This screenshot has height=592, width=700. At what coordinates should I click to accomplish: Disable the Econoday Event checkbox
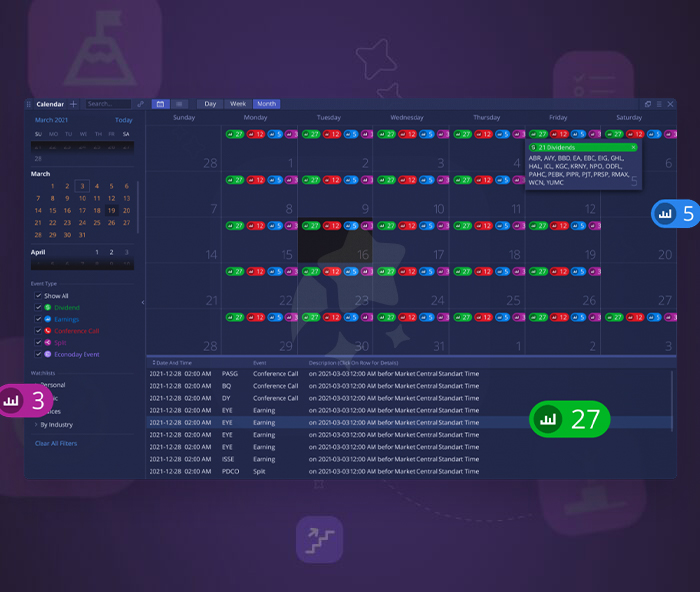coord(39,354)
